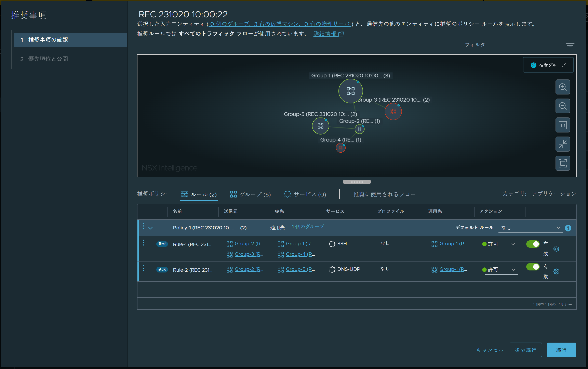Click the キャンセル button
588x369 pixels.
(490, 350)
